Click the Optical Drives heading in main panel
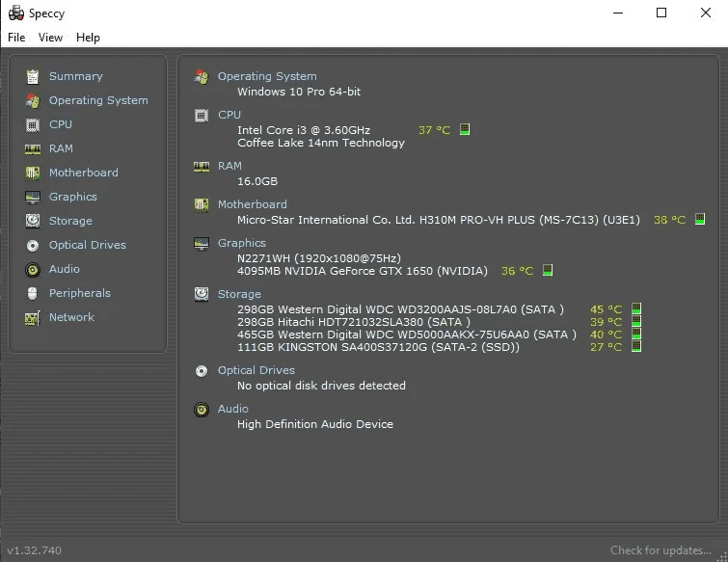Viewport: 728px width, 562px height. 256,371
